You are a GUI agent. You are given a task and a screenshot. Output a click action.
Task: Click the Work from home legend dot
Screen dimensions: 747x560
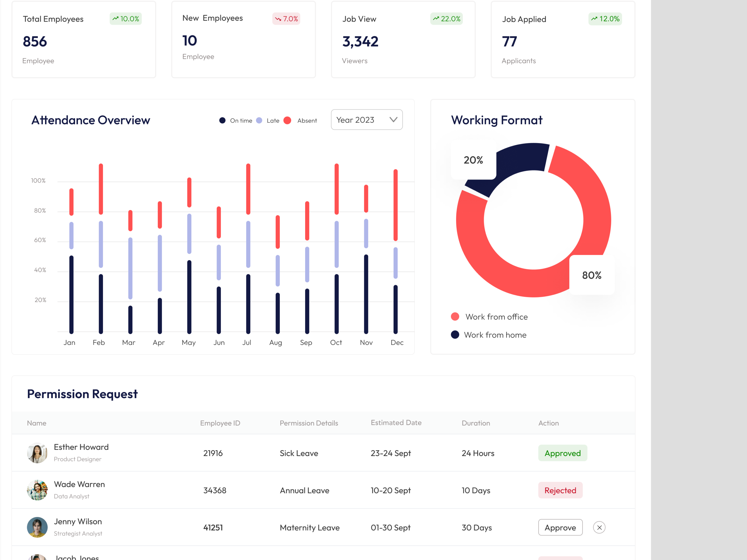455,335
